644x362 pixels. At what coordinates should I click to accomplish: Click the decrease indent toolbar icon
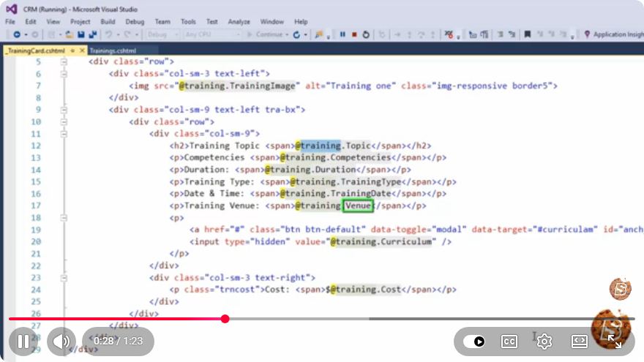[x=501, y=35]
